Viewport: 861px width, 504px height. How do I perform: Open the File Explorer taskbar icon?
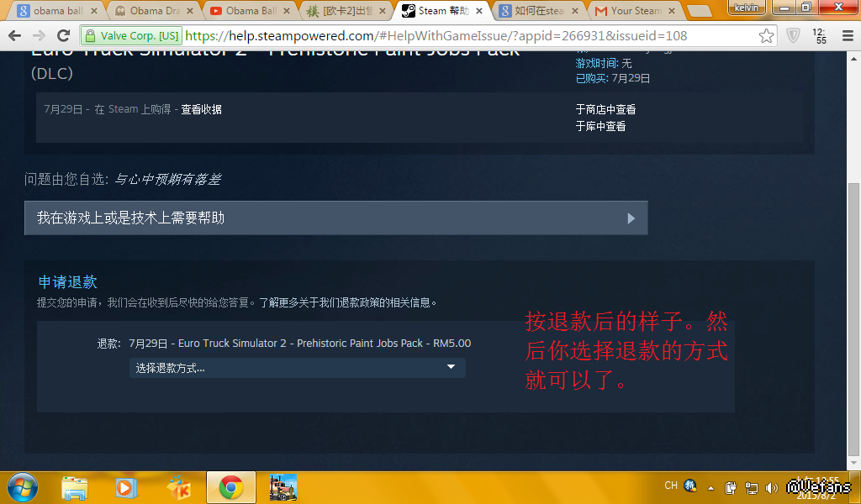pyautogui.click(x=75, y=487)
